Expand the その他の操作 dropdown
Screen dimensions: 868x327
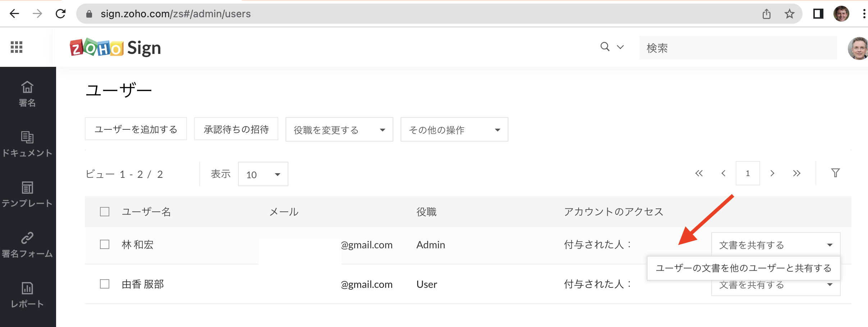(454, 130)
